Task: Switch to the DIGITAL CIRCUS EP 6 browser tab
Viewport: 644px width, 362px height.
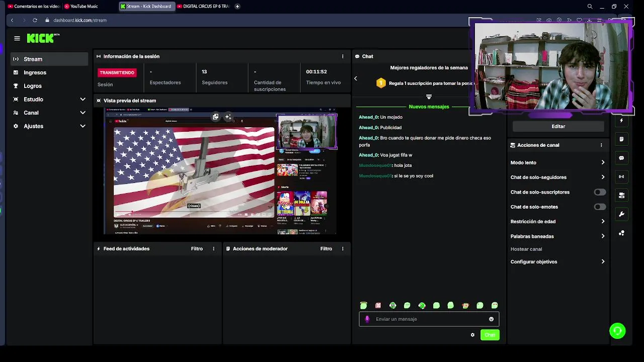Action: click(x=203, y=7)
